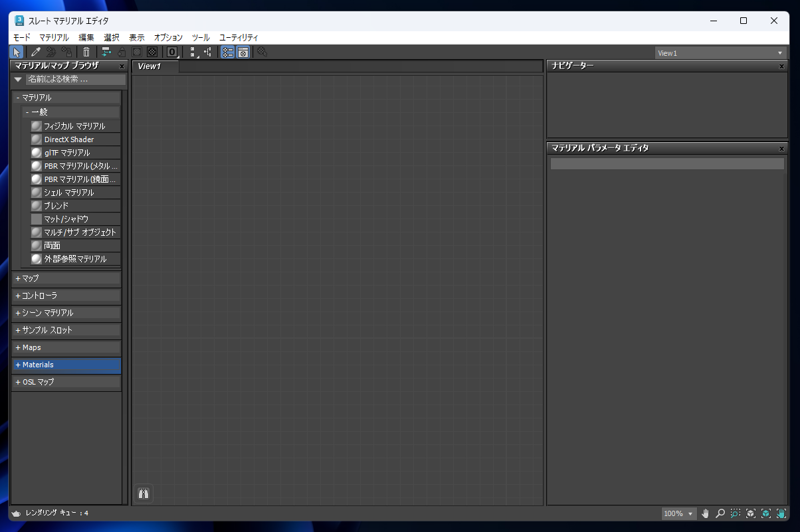Image resolution: width=800 pixels, height=532 pixels.
Task: Open the モード menu
Action: pyautogui.click(x=21, y=37)
